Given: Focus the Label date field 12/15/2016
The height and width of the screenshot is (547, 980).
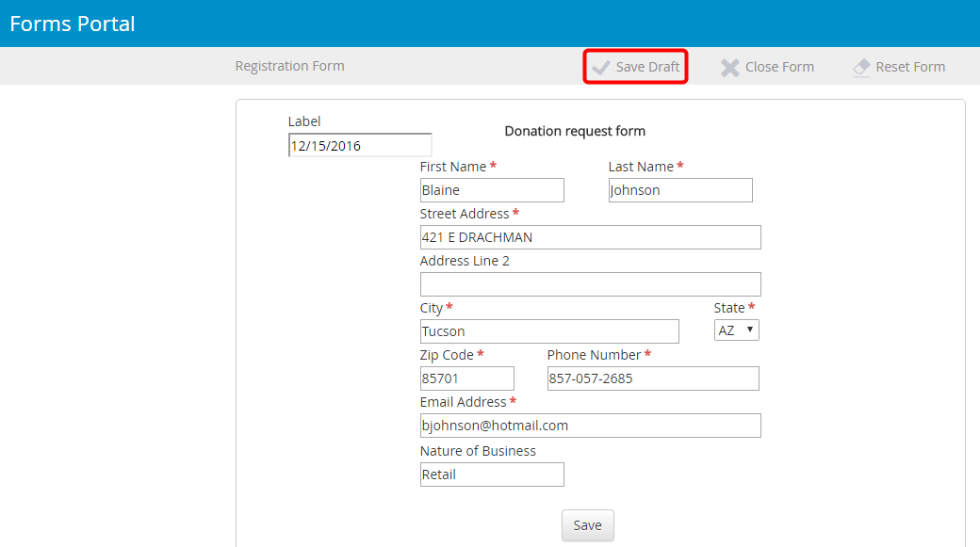Looking at the screenshot, I should tap(360, 146).
